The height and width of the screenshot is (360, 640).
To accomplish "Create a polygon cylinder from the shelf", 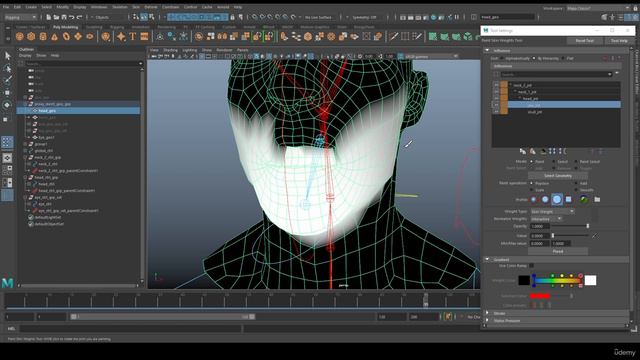I will coord(43,37).
